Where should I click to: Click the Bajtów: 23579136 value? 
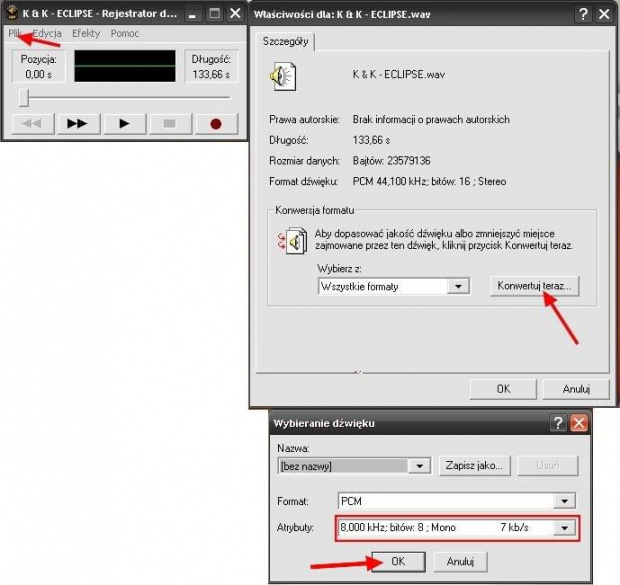pos(391,161)
